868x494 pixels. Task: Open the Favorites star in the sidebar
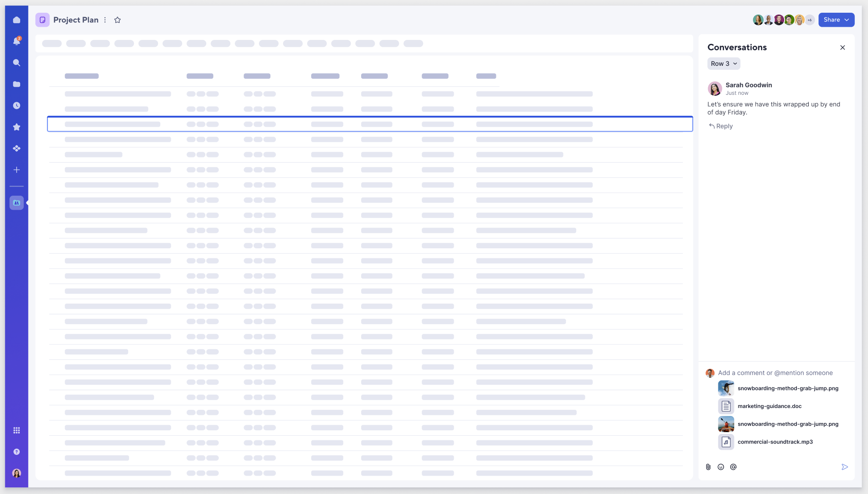pos(17,127)
